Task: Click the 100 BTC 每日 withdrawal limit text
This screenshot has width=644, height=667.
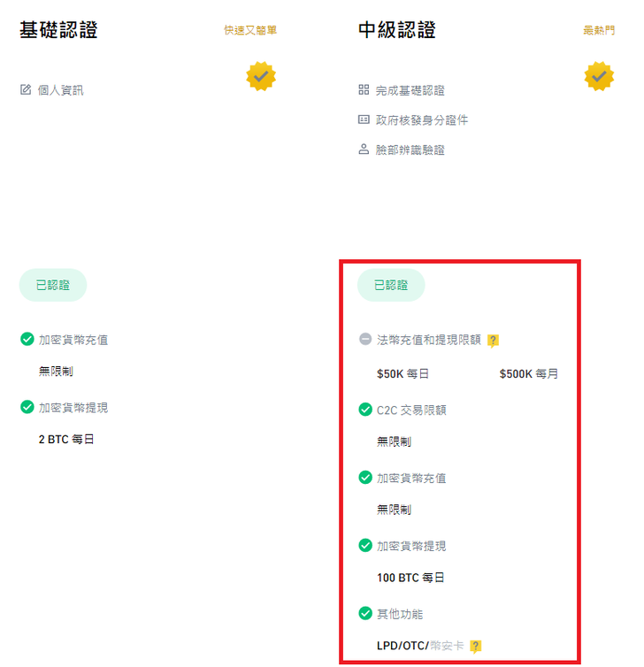Action: (x=410, y=578)
